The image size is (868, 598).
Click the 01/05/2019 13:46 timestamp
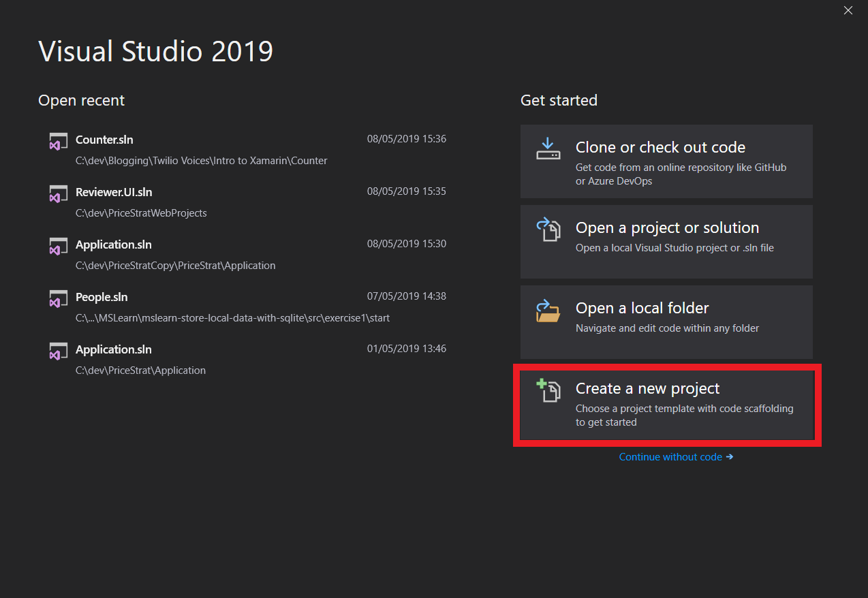click(407, 349)
